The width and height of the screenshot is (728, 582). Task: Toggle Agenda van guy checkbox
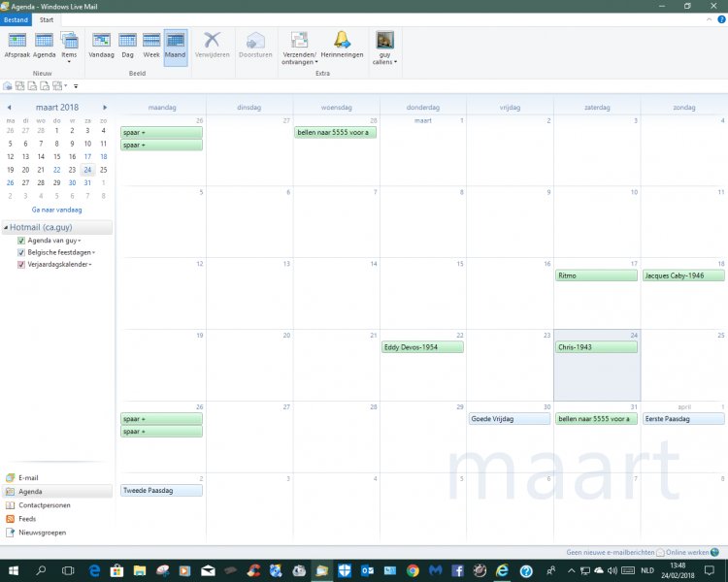coord(21,241)
